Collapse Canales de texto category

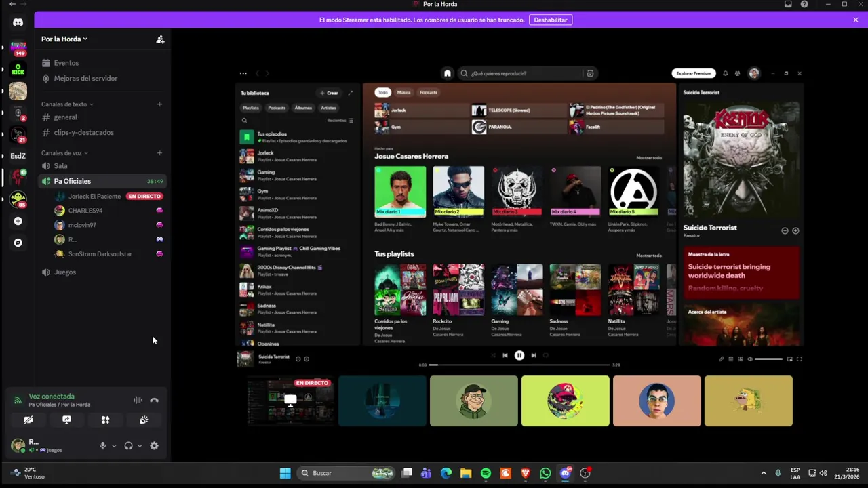click(67, 104)
